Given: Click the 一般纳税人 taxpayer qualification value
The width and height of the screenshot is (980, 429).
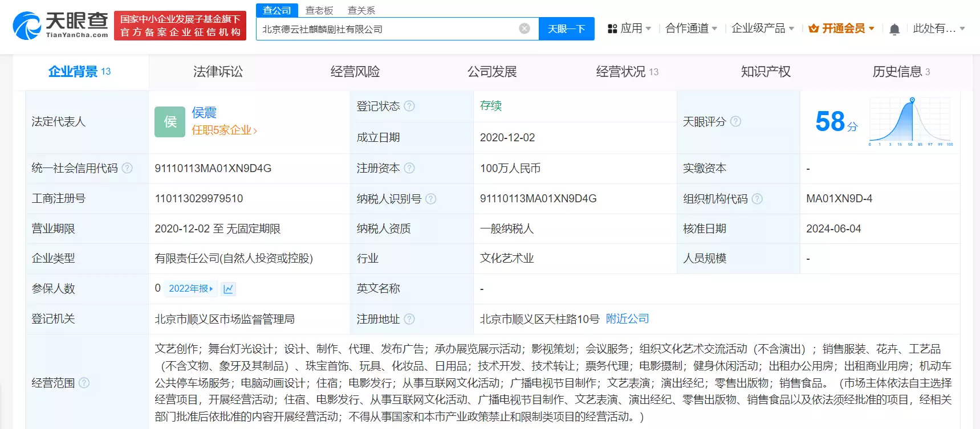Looking at the screenshot, I should pos(507,229).
